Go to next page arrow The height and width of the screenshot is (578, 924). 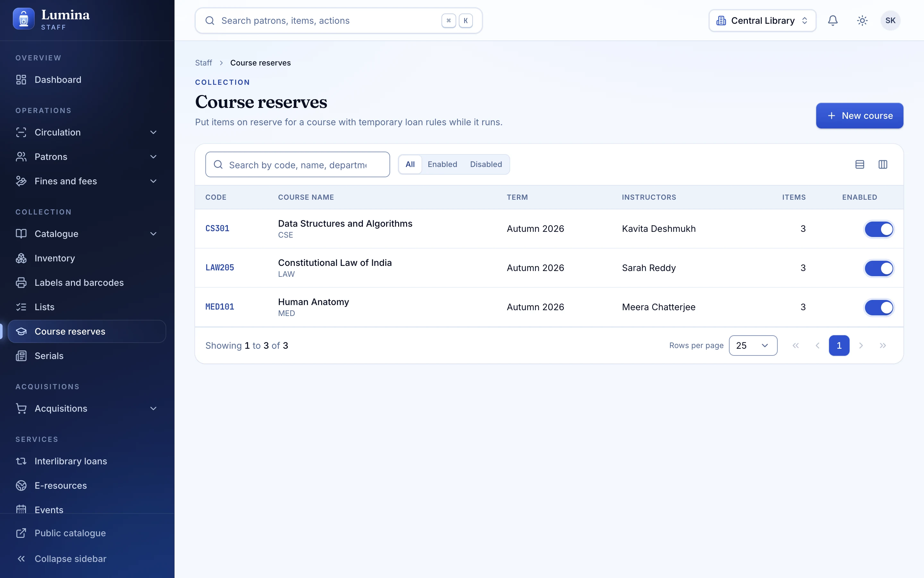[x=861, y=346]
